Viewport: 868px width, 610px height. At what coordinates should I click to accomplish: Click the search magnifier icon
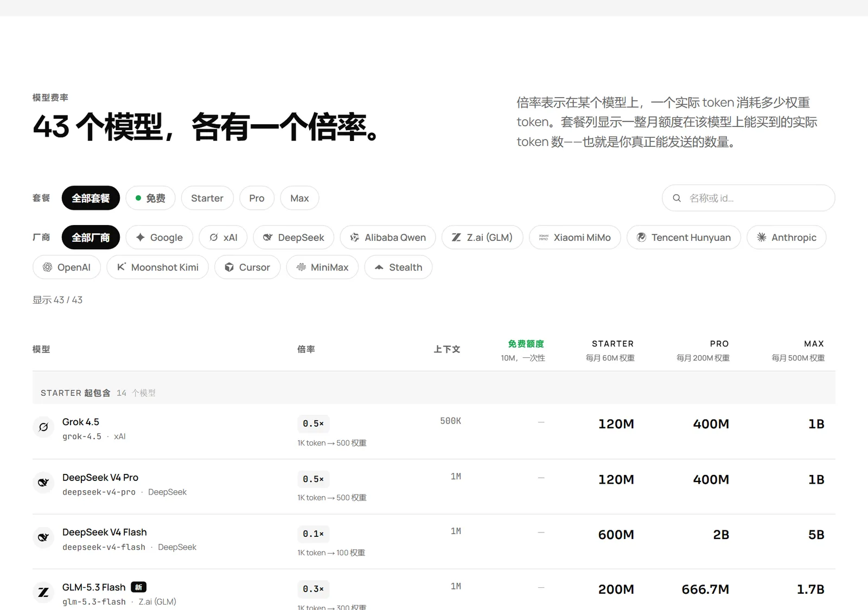point(676,198)
